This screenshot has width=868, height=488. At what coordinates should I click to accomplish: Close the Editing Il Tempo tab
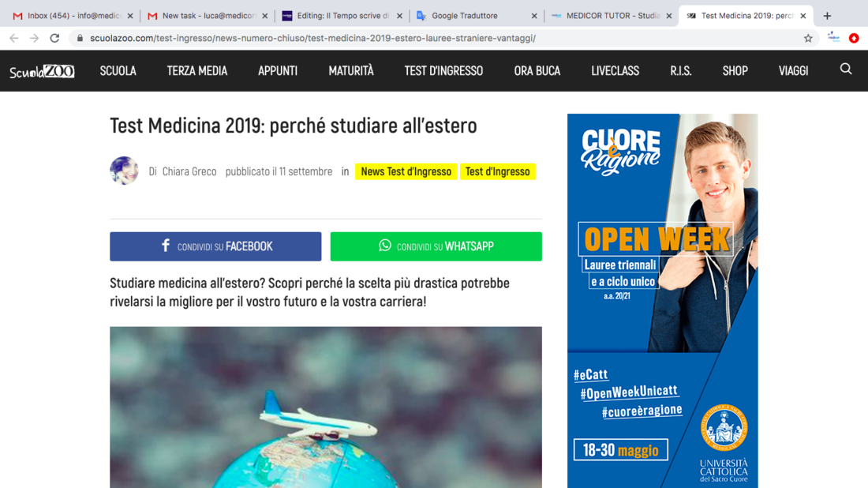pyautogui.click(x=400, y=16)
